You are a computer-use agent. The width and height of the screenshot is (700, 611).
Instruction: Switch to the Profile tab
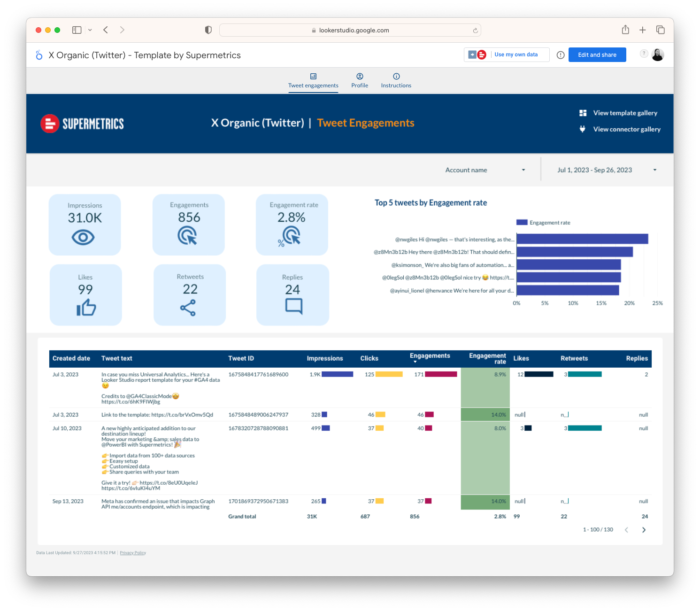pos(360,80)
